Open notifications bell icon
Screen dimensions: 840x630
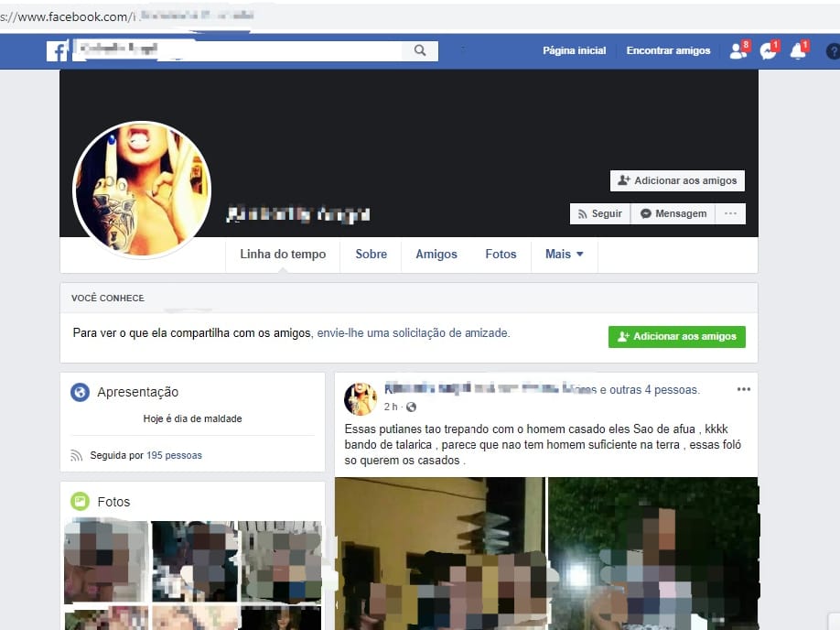tap(799, 50)
